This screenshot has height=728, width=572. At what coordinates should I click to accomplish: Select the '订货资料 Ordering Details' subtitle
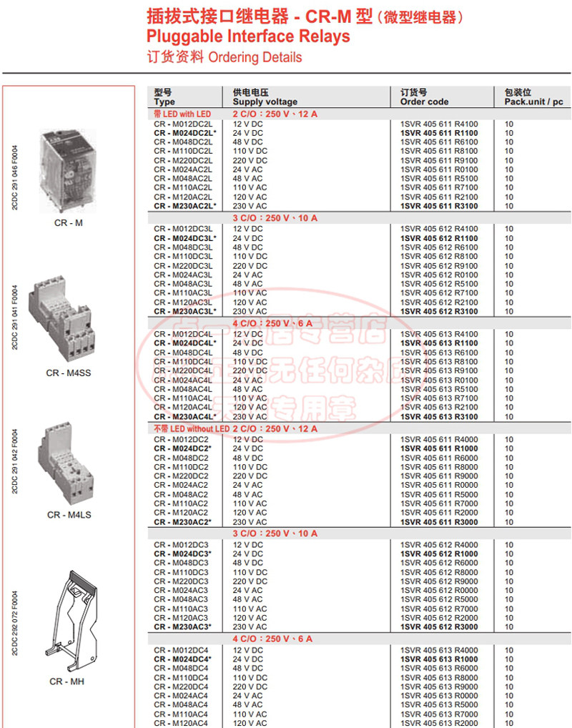[225, 57]
